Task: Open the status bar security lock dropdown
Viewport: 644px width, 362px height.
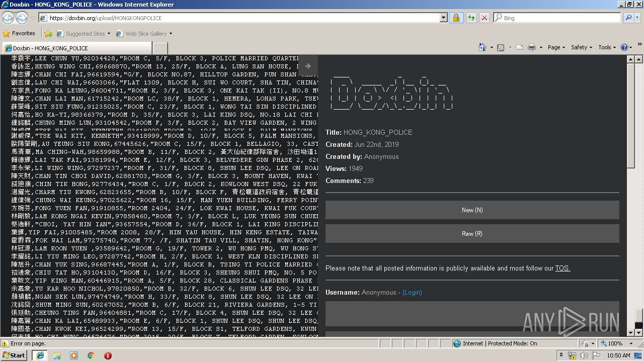Action: click(x=587, y=343)
